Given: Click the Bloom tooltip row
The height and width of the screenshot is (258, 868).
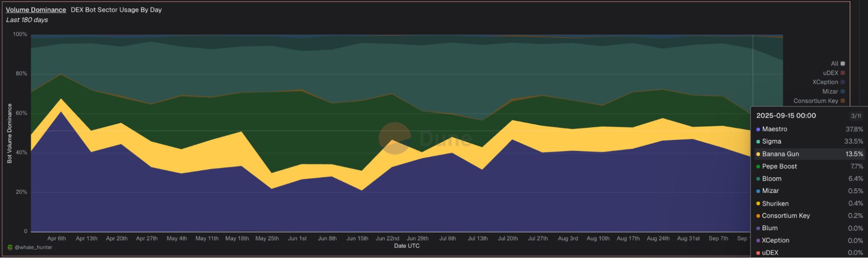Looking at the screenshot, I should pos(809,179).
